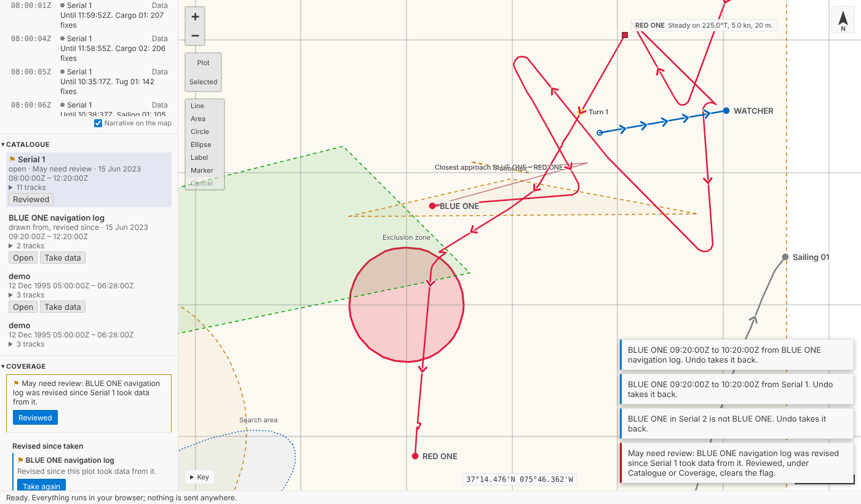Choose the Area drawing tool
The image size is (861, 504).
205,119
